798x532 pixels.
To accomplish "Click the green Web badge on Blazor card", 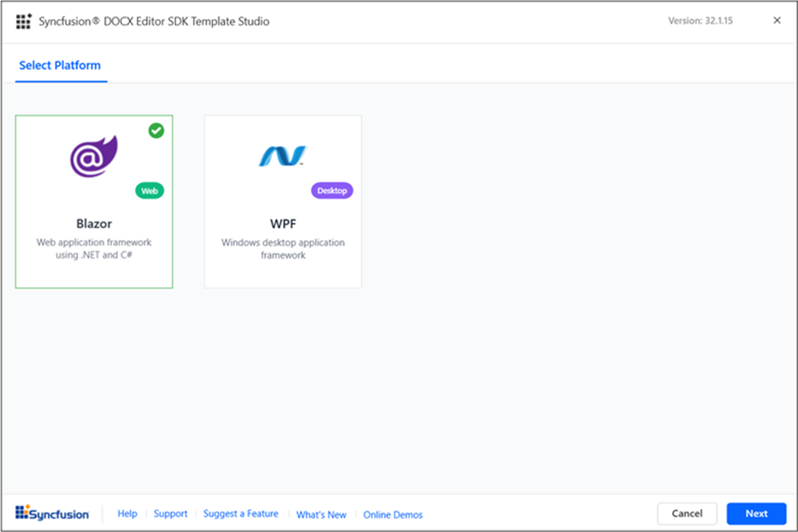I will [150, 190].
